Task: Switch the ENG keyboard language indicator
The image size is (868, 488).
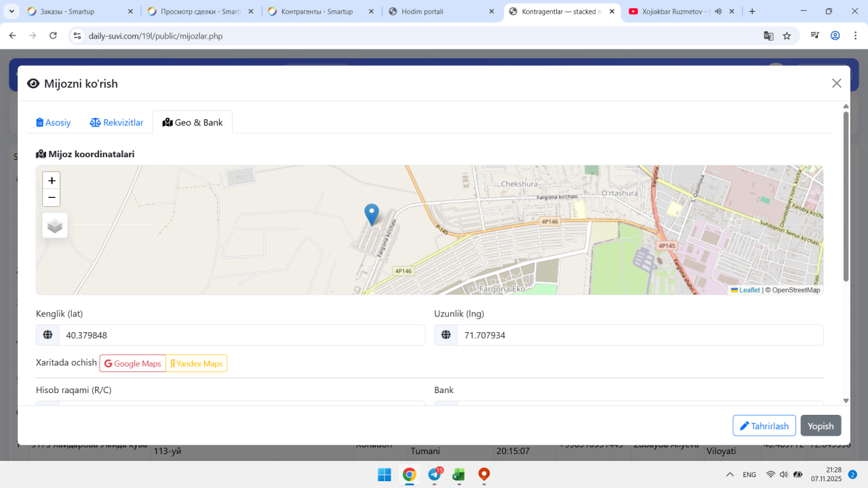Action: tap(749, 474)
